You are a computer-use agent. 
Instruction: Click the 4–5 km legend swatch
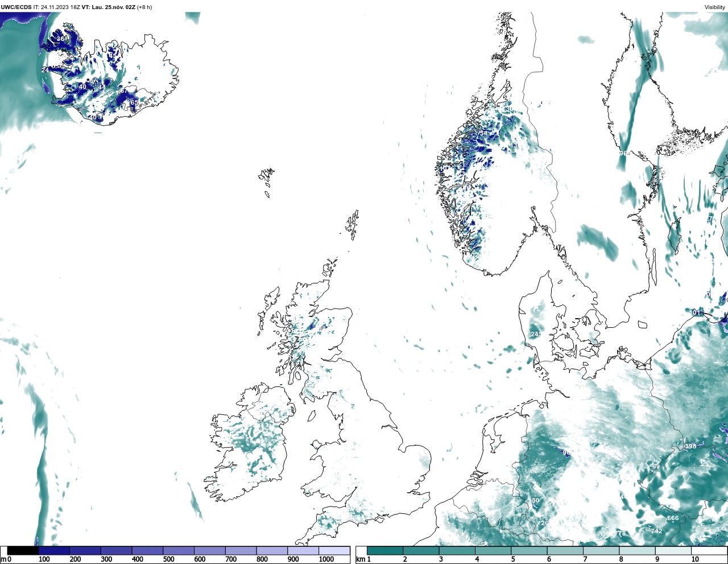click(x=493, y=551)
